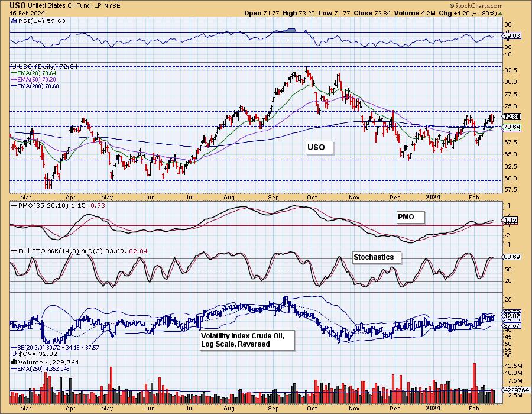532x414 pixels.
Task: Click the price bar icon before USO (Daily)
Action: [14, 66]
